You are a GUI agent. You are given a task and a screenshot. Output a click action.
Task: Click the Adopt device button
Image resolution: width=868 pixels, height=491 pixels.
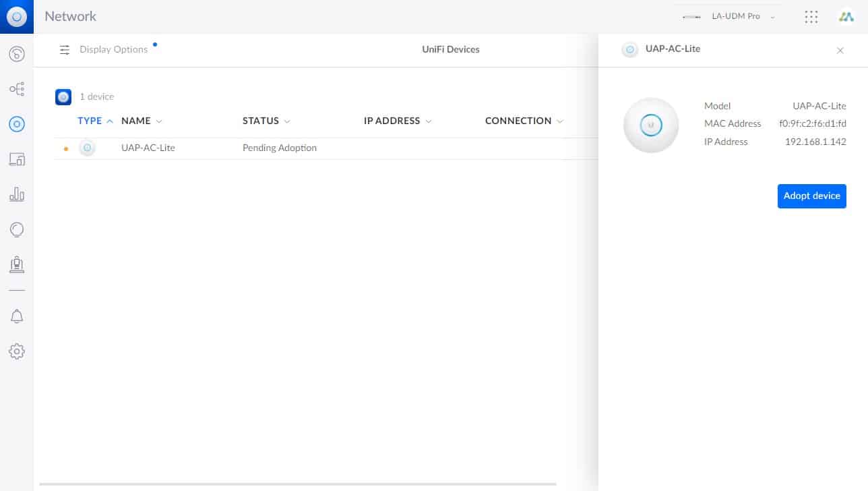[x=811, y=196]
